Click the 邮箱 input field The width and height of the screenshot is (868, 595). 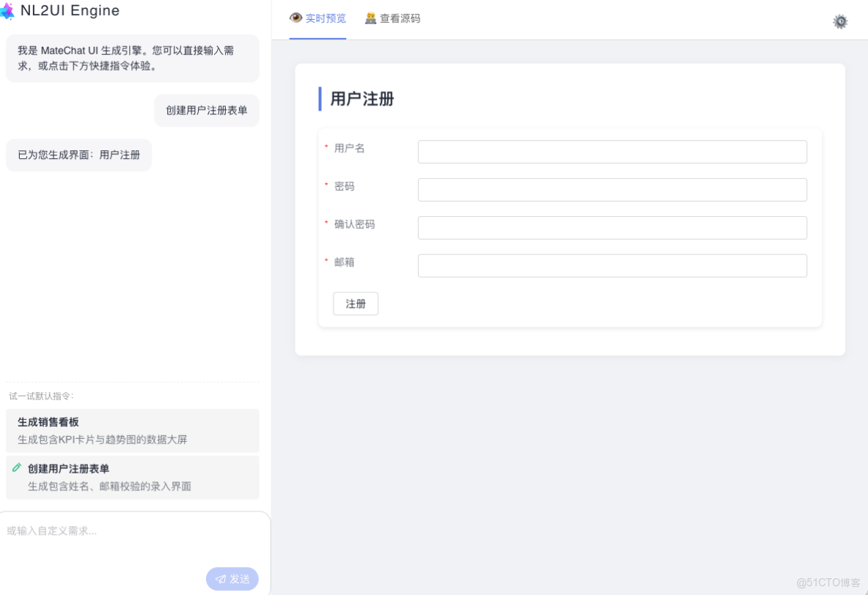pos(612,265)
